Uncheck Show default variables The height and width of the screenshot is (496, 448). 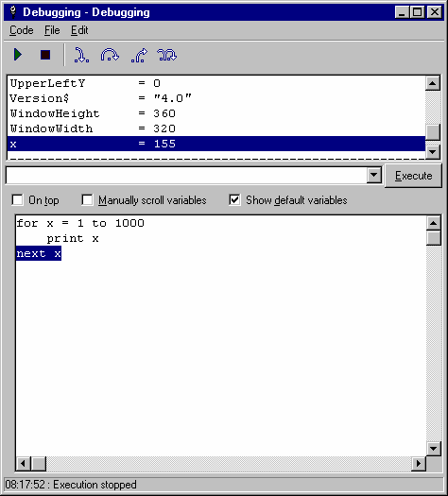tap(234, 200)
